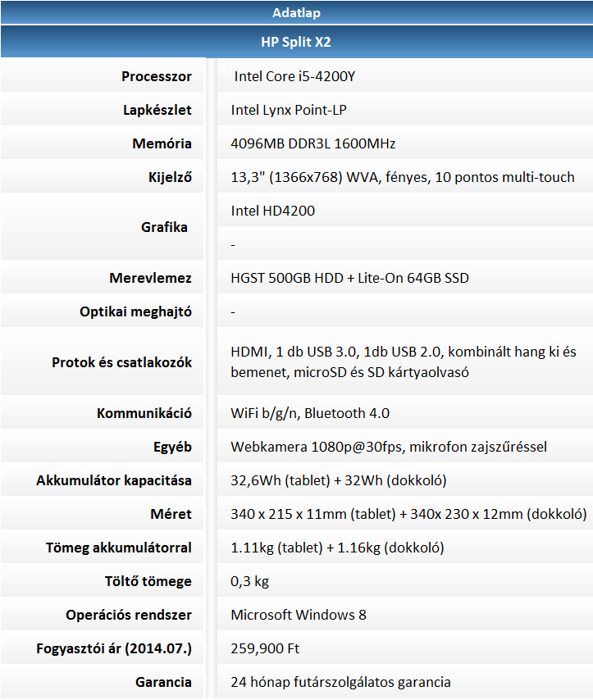Image resolution: width=593 pixels, height=700 pixels.
Task: Click the Méret label
Action: click(171, 514)
